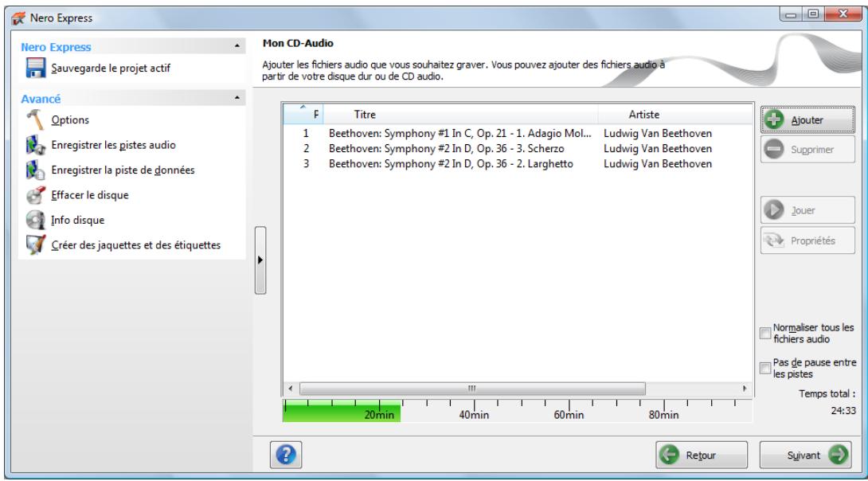This screenshot has height=481, width=868.
Task: Click the Effacer le disque eraser icon
Action: click(x=35, y=195)
